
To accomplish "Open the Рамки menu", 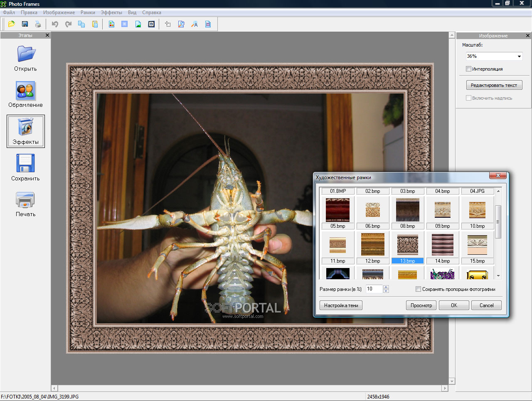I will click(x=88, y=12).
